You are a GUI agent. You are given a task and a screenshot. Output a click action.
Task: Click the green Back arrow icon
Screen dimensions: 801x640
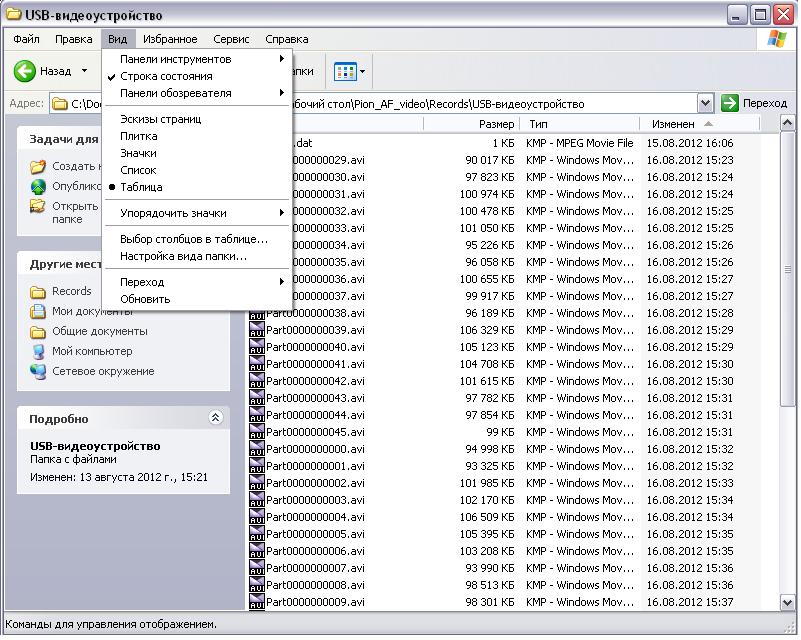tap(25, 71)
